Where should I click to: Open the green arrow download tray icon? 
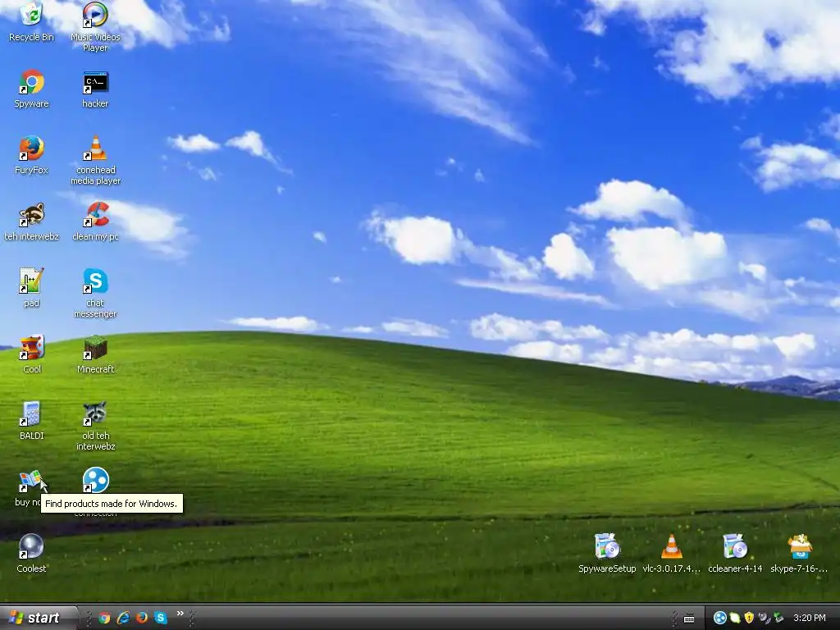(778, 619)
